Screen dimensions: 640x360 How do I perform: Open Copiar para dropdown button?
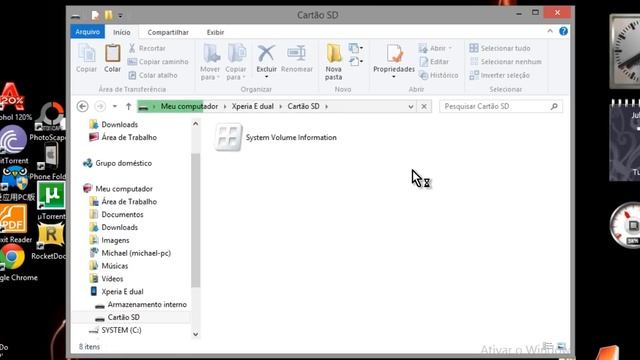(x=236, y=62)
